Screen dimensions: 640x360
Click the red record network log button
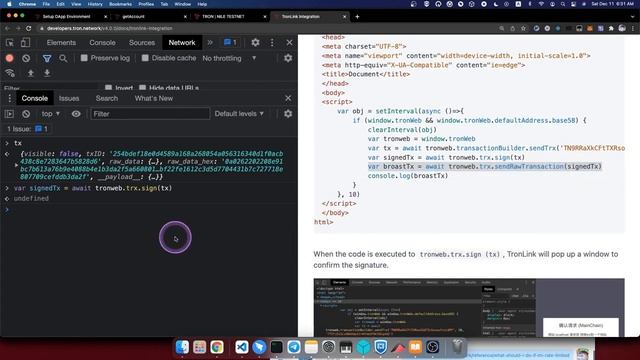9,58
